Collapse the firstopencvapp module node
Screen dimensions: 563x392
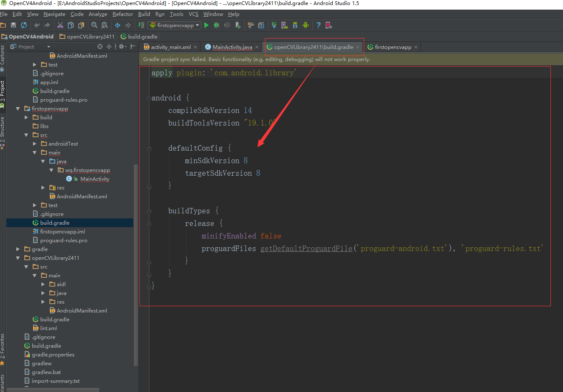click(x=18, y=109)
